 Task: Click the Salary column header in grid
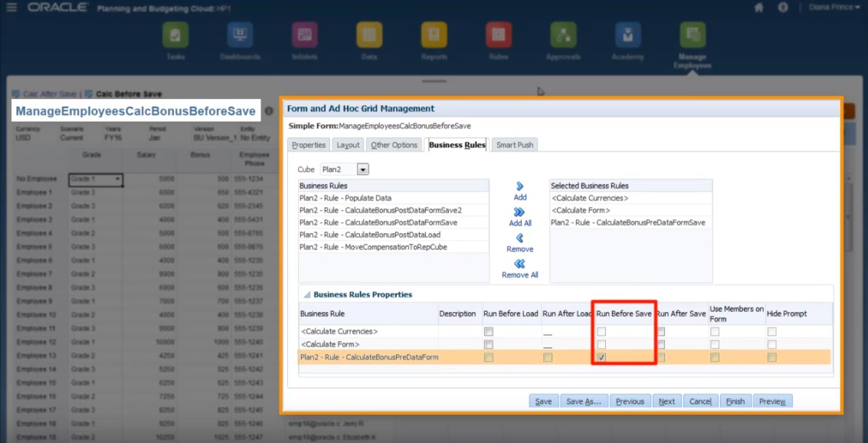pos(146,155)
